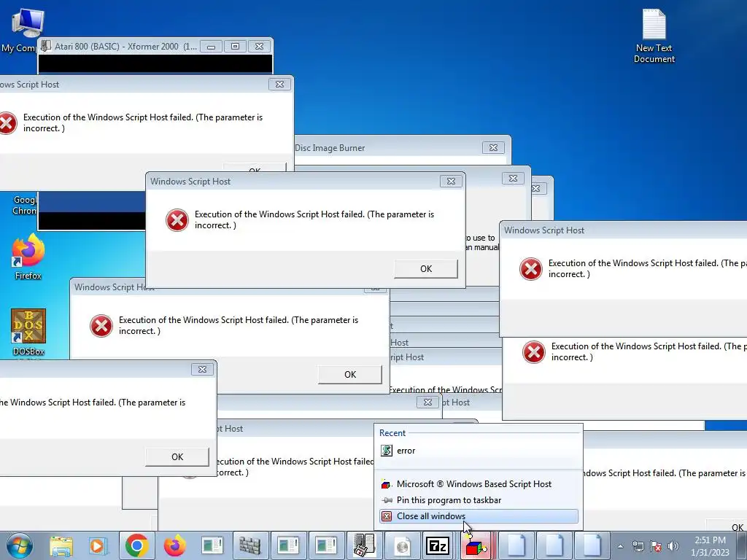Maximize the Atari 800 Xformer 2000 window
This screenshot has width=747, height=560.
click(235, 46)
